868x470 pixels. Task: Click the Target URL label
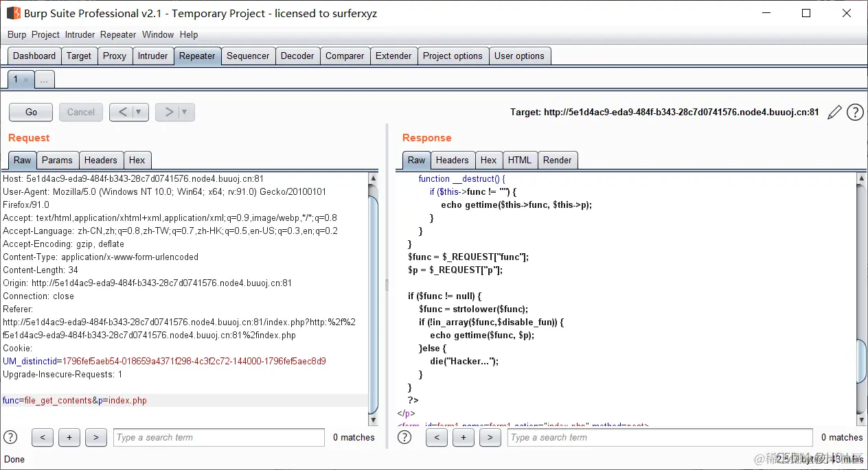click(x=664, y=113)
